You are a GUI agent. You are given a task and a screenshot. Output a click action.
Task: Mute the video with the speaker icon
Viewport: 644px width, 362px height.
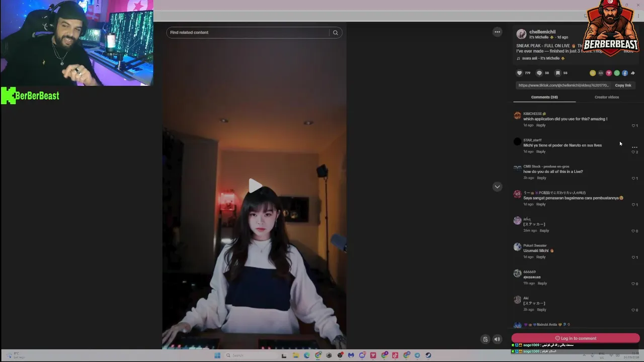[x=497, y=339]
